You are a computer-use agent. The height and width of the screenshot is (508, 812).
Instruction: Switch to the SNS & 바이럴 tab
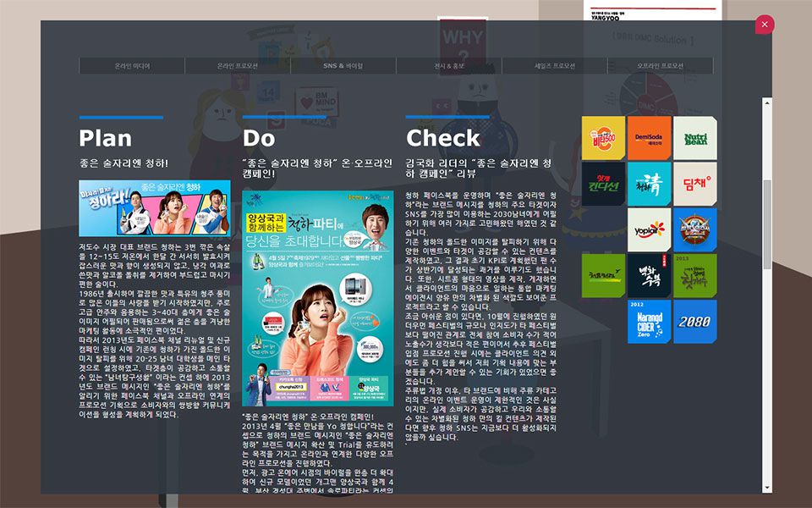tap(343, 66)
